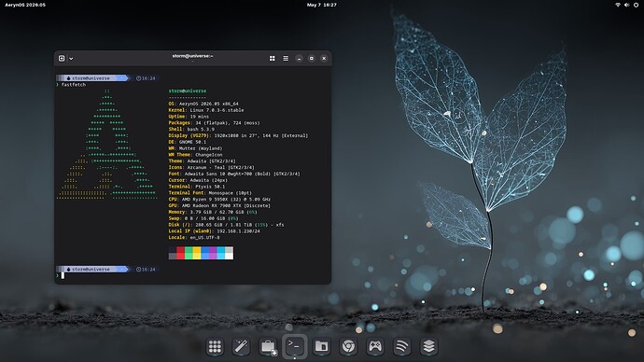
Task: Open the Files manager from the dock
Action: point(322,347)
